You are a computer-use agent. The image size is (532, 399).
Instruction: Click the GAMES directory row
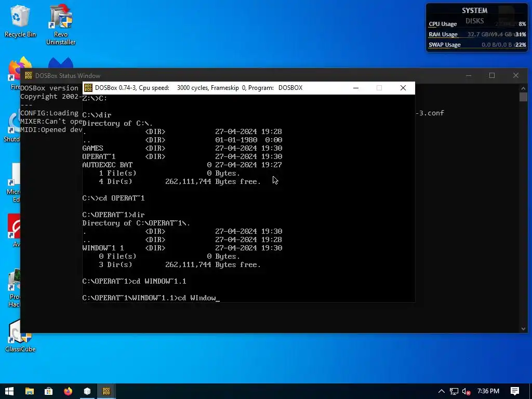(182, 148)
